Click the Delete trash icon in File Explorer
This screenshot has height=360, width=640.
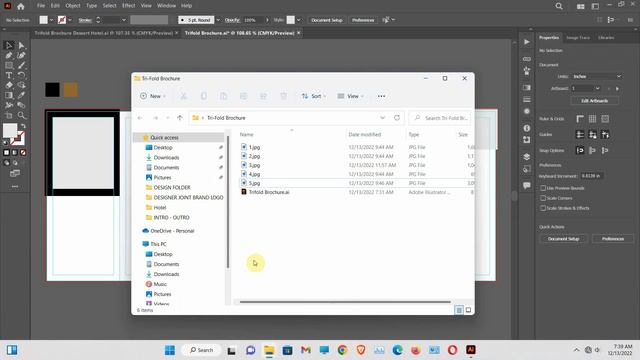pos(283,96)
